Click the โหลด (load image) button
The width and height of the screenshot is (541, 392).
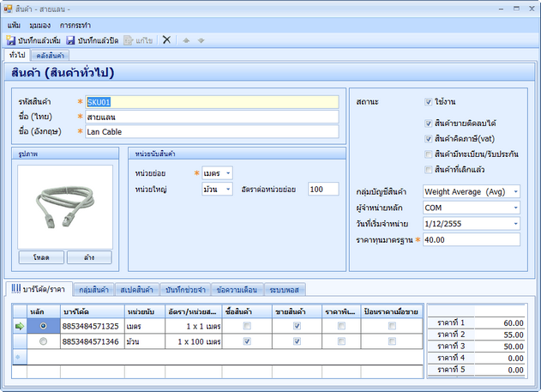pos(41,257)
